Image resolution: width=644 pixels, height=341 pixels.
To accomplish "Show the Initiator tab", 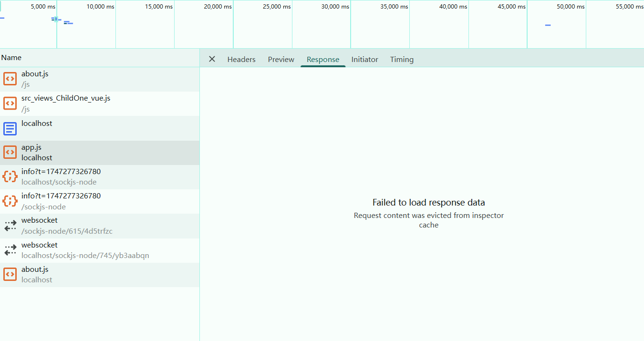I will 364,60.
